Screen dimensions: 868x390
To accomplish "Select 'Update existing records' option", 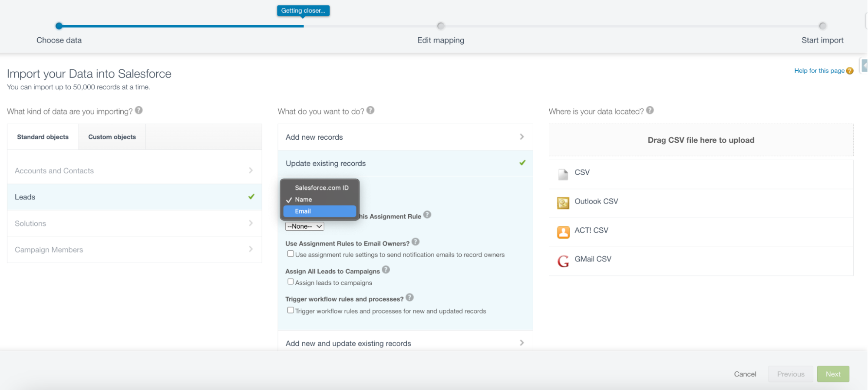I will (x=405, y=164).
